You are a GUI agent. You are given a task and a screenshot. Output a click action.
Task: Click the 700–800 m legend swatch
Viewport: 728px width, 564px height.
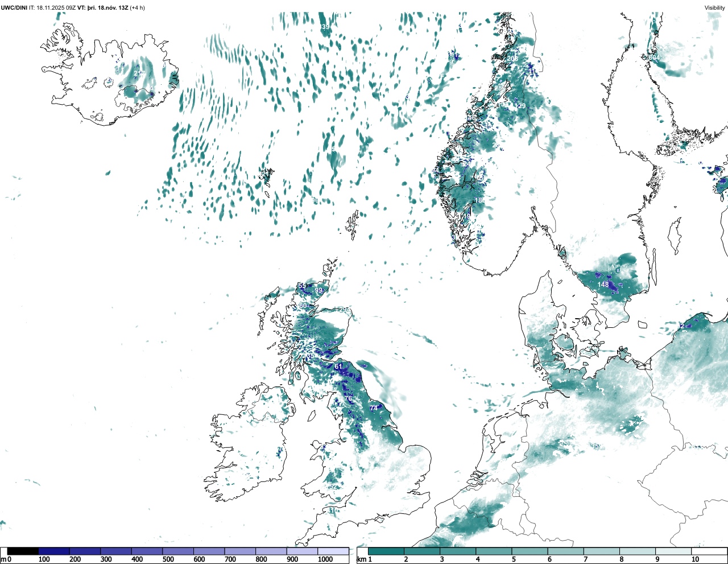point(240,551)
